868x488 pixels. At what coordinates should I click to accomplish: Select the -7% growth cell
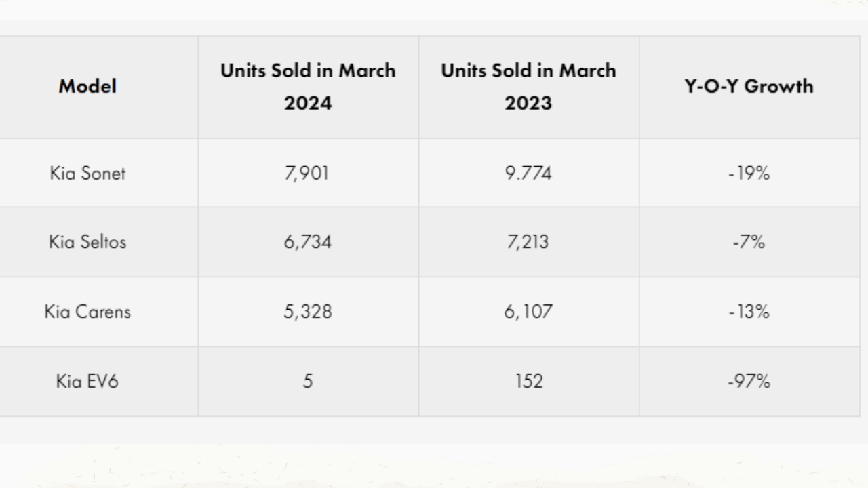(749, 242)
